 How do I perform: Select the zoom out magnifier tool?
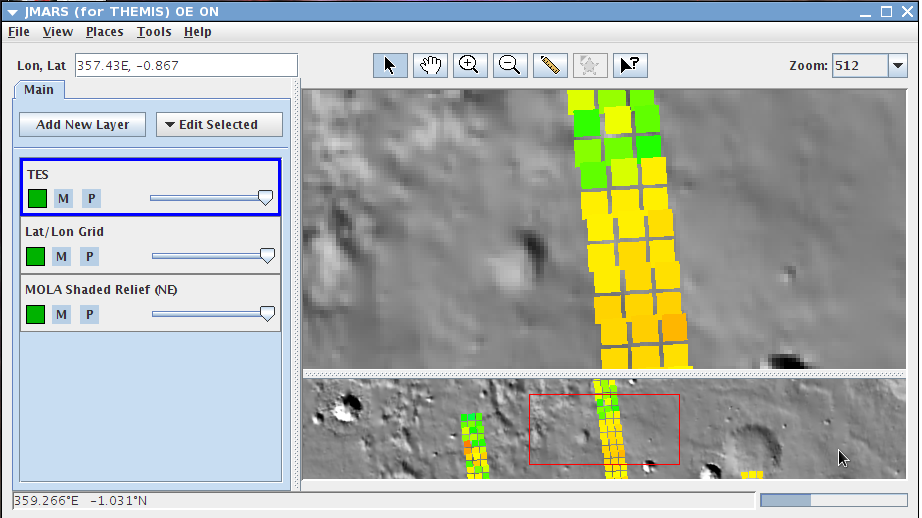pos(510,65)
